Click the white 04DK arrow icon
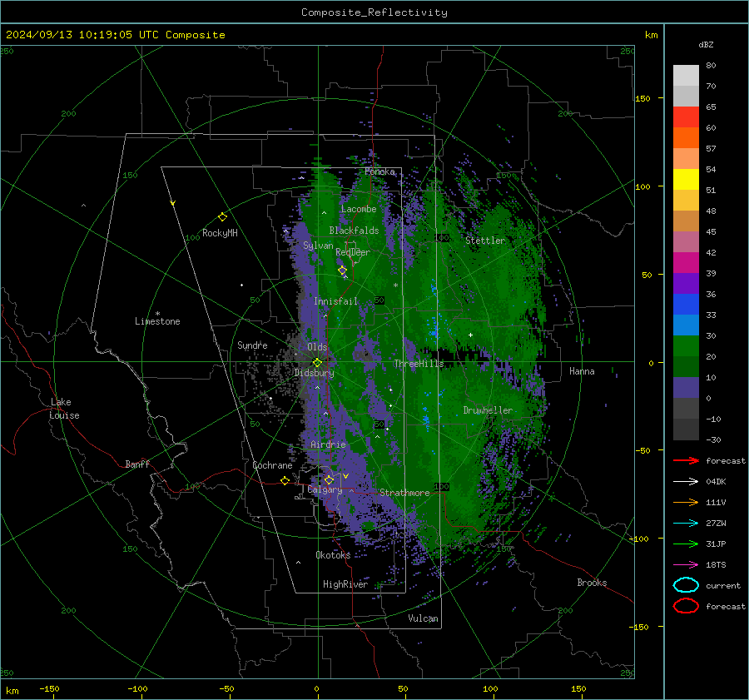749x700 pixels. tap(686, 482)
